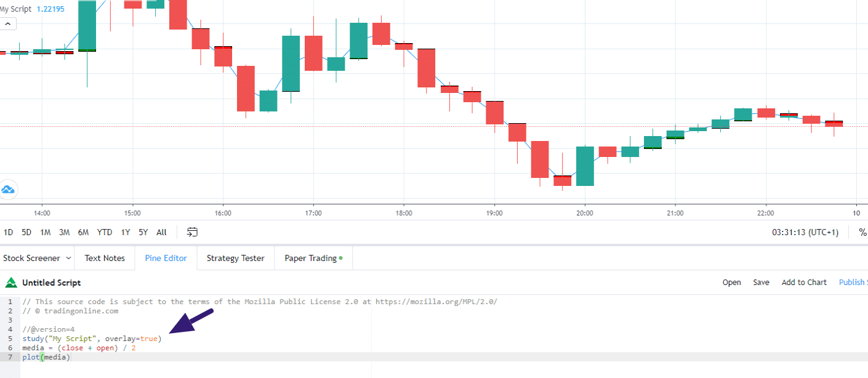Click the green Pine script logo icon
This screenshot has width=868, height=378.
pos(10,283)
